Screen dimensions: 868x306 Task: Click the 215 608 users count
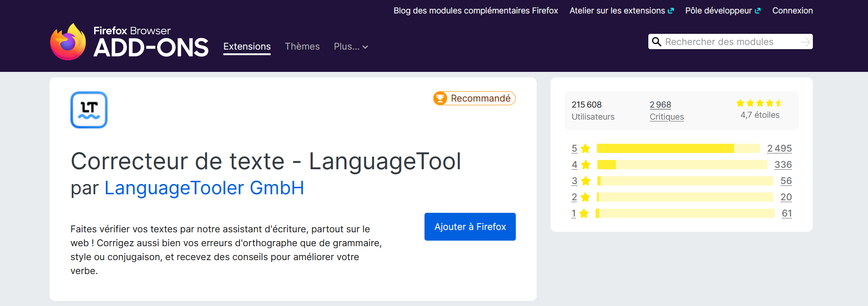pyautogui.click(x=586, y=105)
